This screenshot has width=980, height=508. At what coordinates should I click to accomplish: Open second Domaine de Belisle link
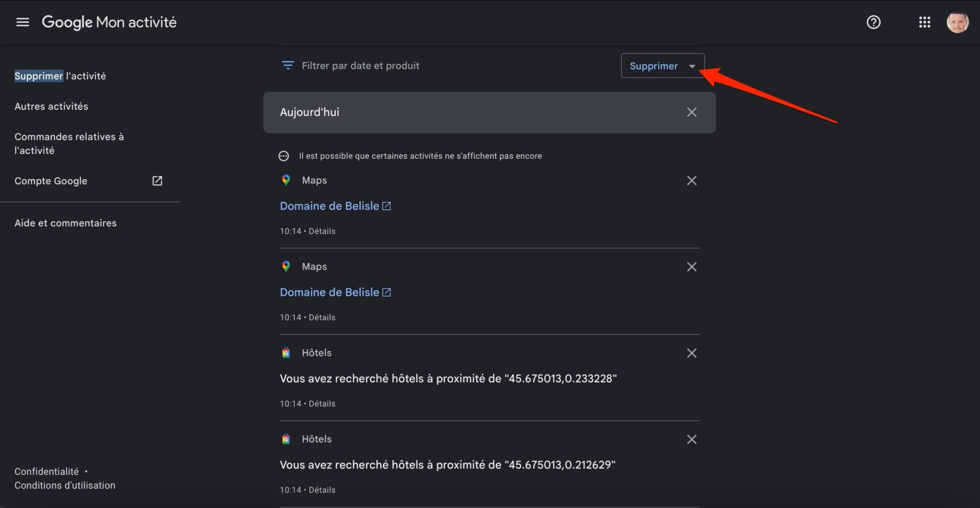coord(329,292)
